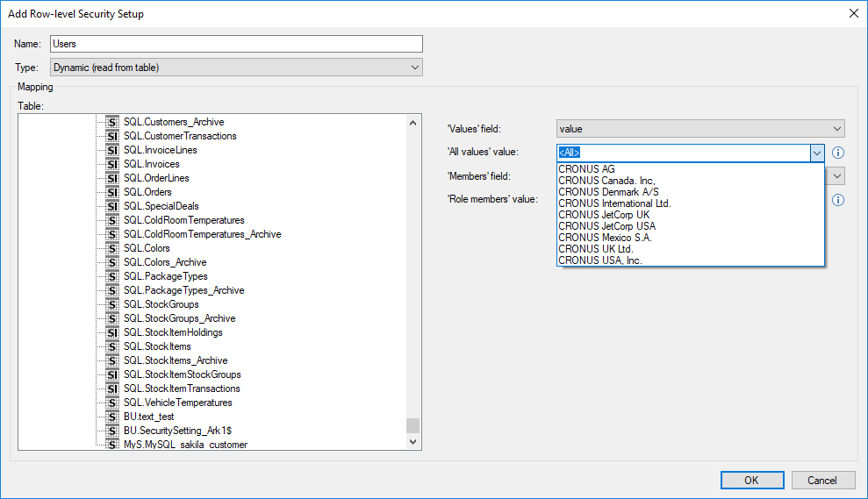868x499 pixels.
Task: Select the SQL.StockGroups_Archive table
Action: pyautogui.click(x=179, y=318)
